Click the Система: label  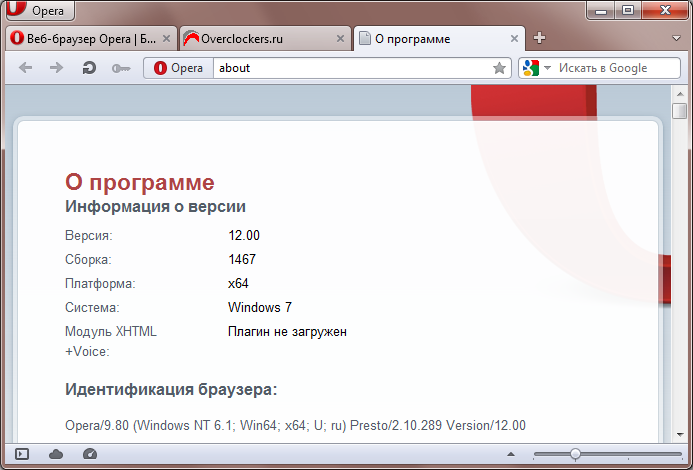point(92,307)
